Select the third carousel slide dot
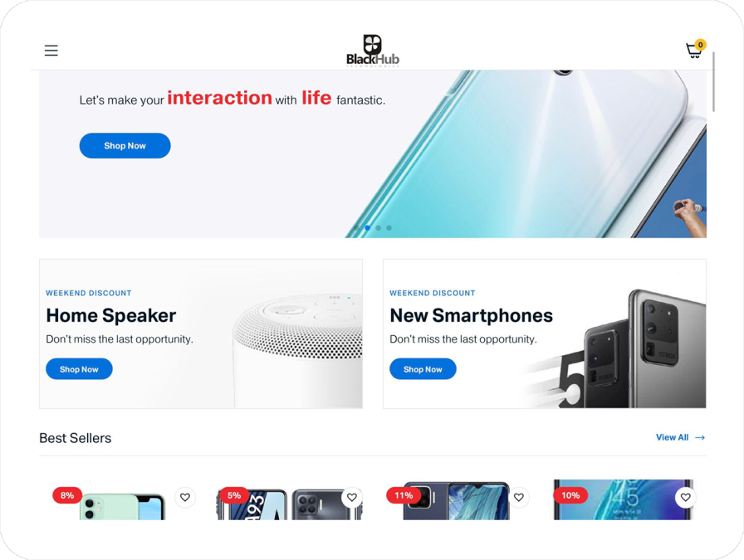Screen dimensions: 744x560 (x=378, y=228)
